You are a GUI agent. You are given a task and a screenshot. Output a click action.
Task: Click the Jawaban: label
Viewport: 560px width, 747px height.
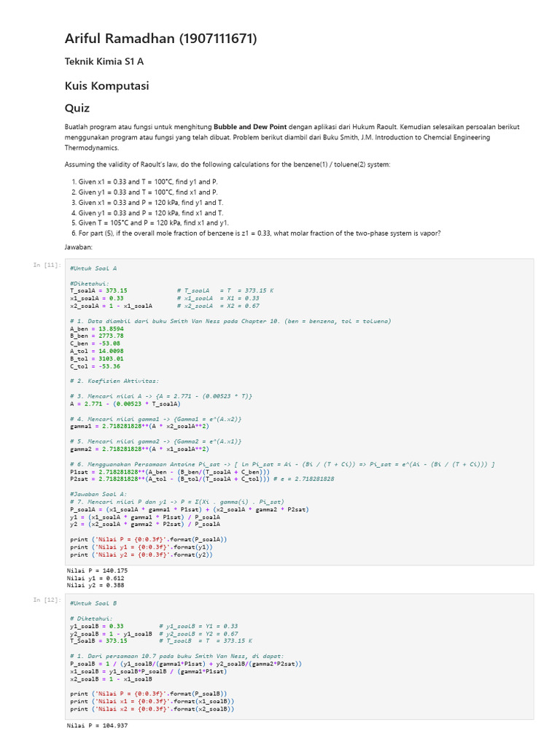[x=79, y=247]
